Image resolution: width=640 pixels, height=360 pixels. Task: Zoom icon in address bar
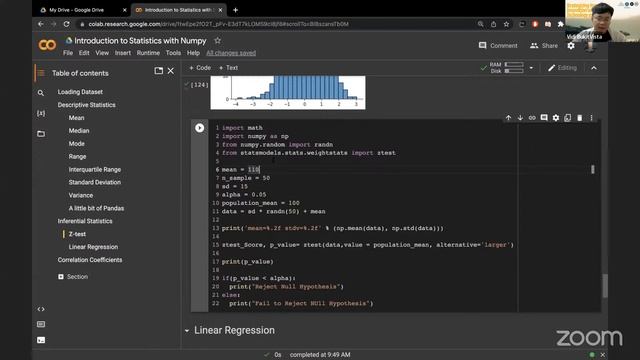481,24
